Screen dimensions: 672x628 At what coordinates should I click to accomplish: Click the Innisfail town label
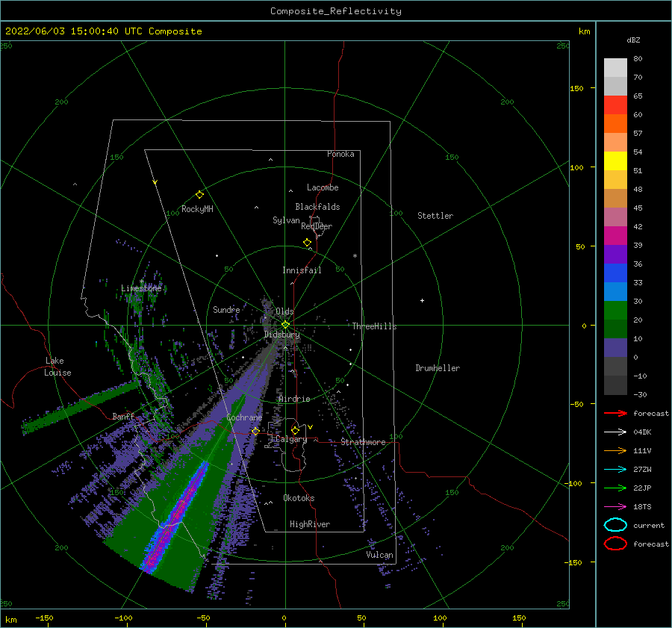click(x=302, y=270)
